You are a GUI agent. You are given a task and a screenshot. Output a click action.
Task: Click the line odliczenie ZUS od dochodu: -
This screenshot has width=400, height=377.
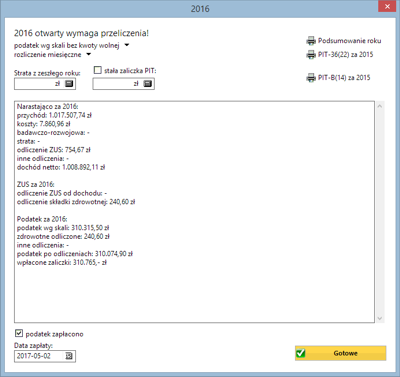(x=62, y=193)
